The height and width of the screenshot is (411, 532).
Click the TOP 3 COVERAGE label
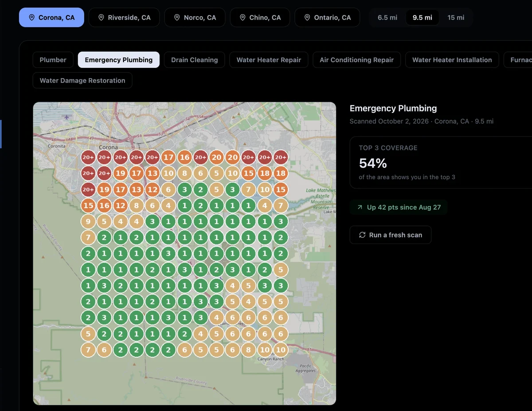(x=388, y=148)
